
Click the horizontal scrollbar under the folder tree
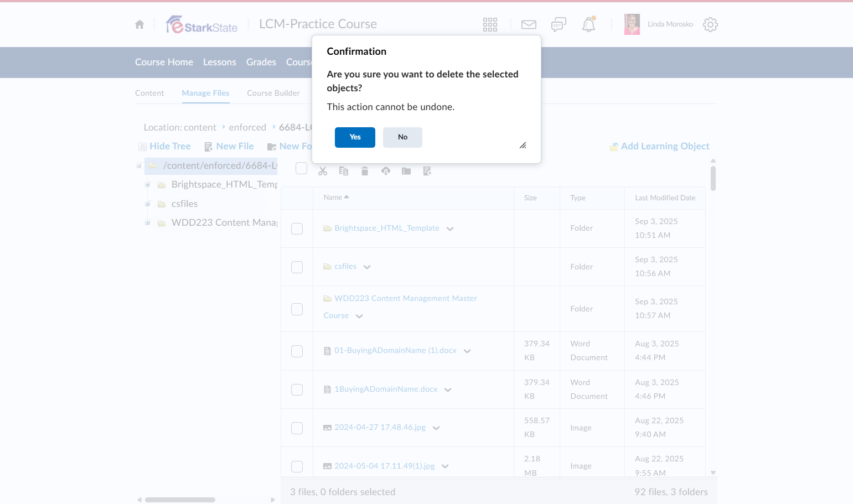click(180, 500)
